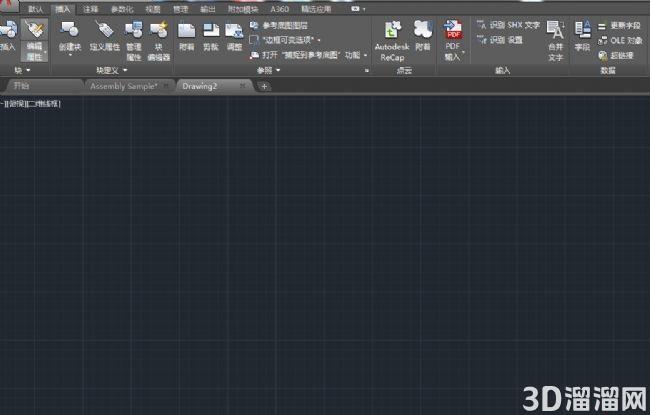Click the viewport controls label in drawing area
651x415 pixels.
[x=32, y=104]
